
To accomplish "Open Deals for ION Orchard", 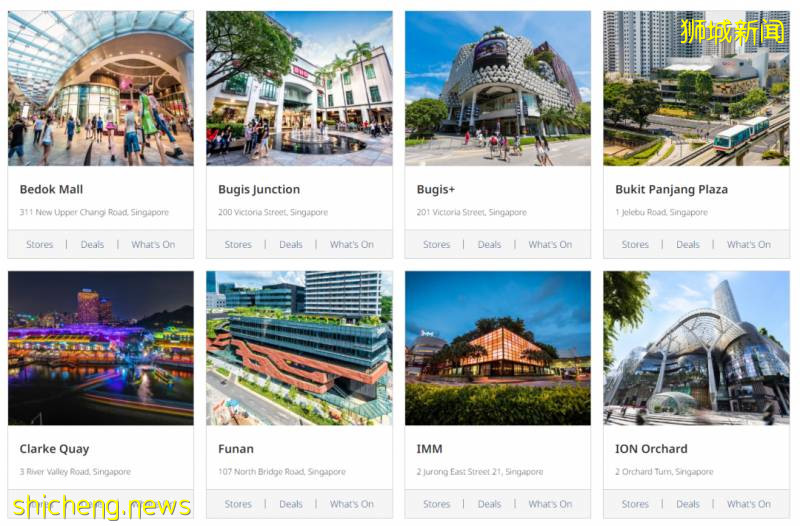I will [x=688, y=504].
